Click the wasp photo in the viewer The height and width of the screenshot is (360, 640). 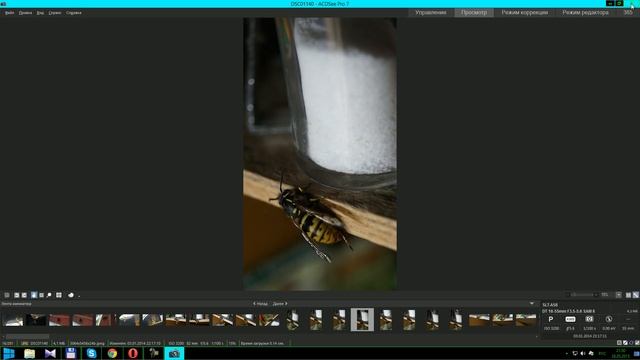tap(320, 154)
